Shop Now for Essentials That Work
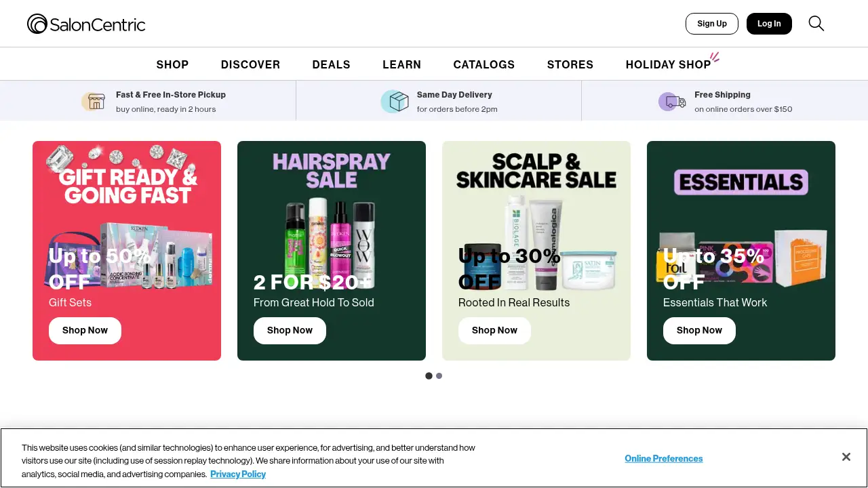Screen dimensions: 868x488 (x=699, y=331)
